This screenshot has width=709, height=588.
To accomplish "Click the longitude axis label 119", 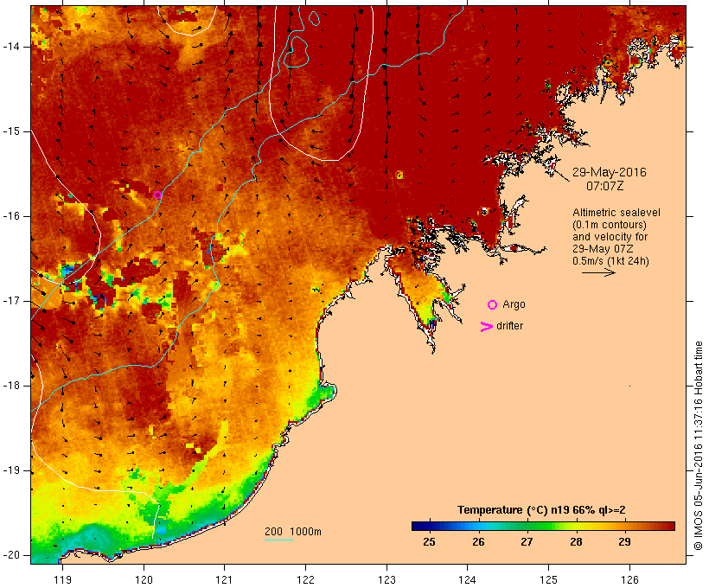I will click(62, 579).
